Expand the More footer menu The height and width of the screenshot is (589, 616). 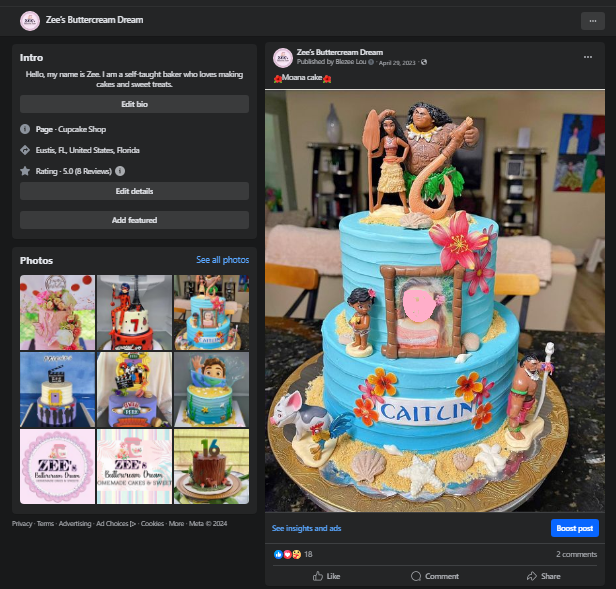pos(176,524)
